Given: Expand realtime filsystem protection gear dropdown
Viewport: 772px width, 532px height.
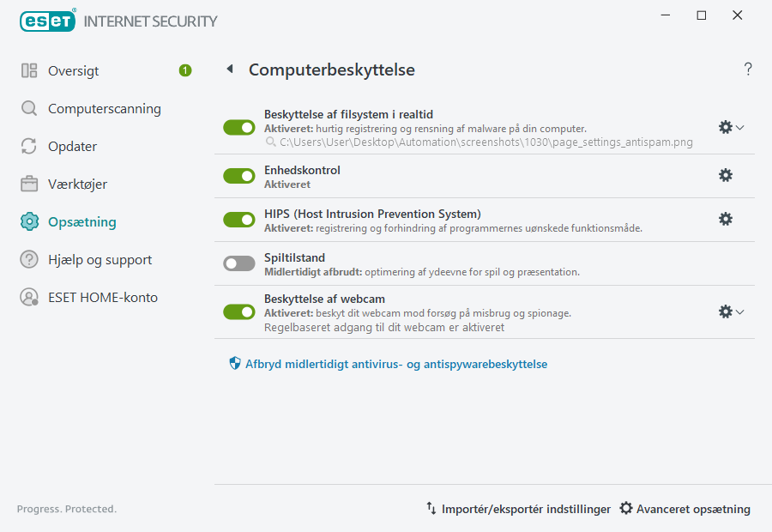Looking at the screenshot, I should coord(739,127).
